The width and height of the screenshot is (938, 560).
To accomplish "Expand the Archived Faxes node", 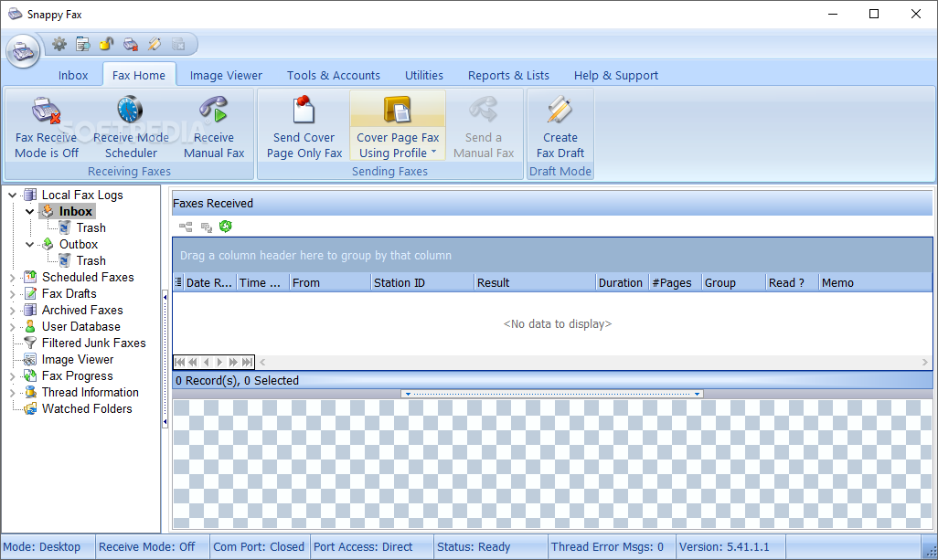I will click(x=12, y=311).
